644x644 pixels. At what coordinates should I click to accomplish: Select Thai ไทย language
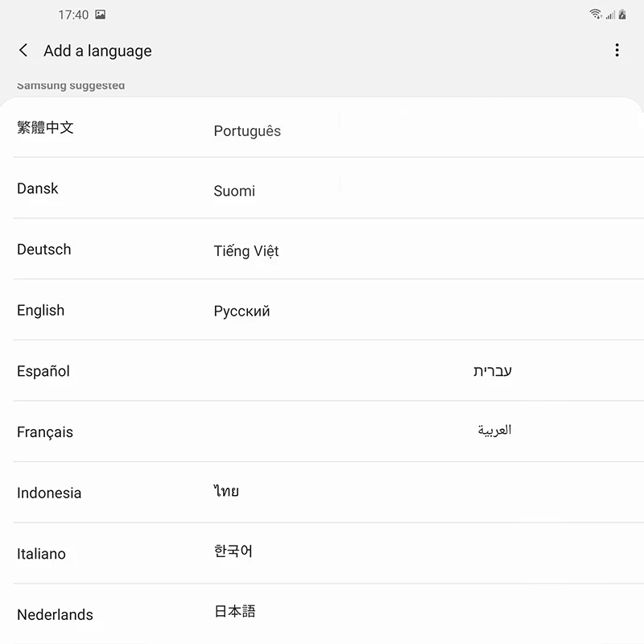[226, 490]
